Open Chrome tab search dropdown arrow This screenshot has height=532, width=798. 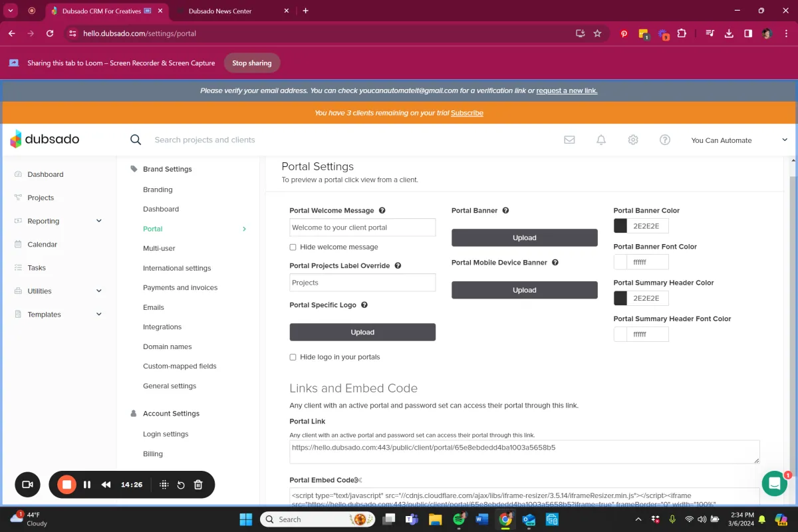click(11, 11)
